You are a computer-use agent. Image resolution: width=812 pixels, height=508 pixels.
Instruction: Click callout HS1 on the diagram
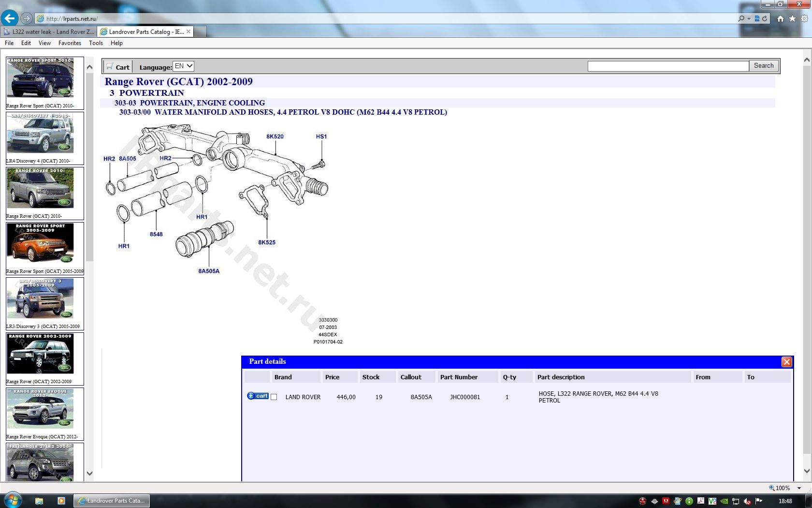pos(321,136)
